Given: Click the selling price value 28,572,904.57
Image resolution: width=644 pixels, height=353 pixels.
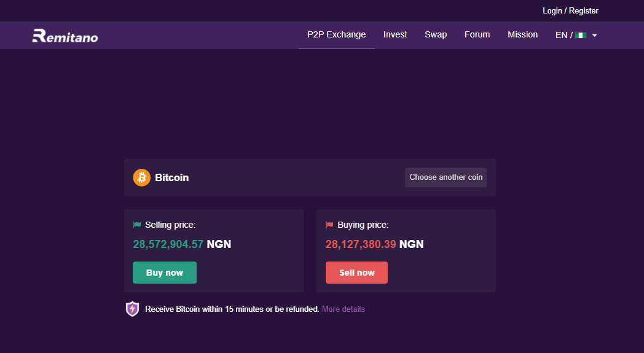Looking at the screenshot, I should tap(168, 244).
